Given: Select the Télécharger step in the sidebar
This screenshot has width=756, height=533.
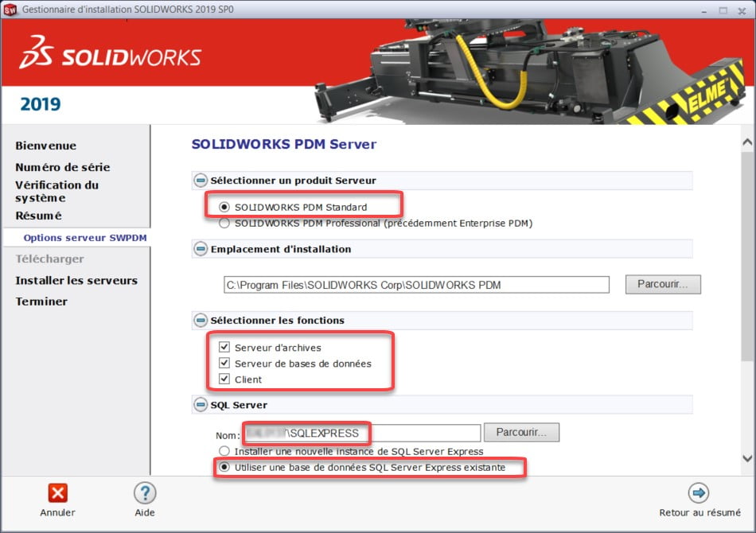Looking at the screenshot, I should (x=49, y=259).
